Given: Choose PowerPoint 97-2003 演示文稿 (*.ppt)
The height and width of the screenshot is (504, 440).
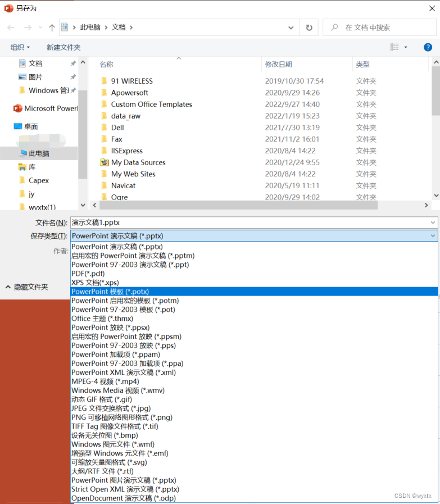Looking at the screenshot, I should click(254, 265).
